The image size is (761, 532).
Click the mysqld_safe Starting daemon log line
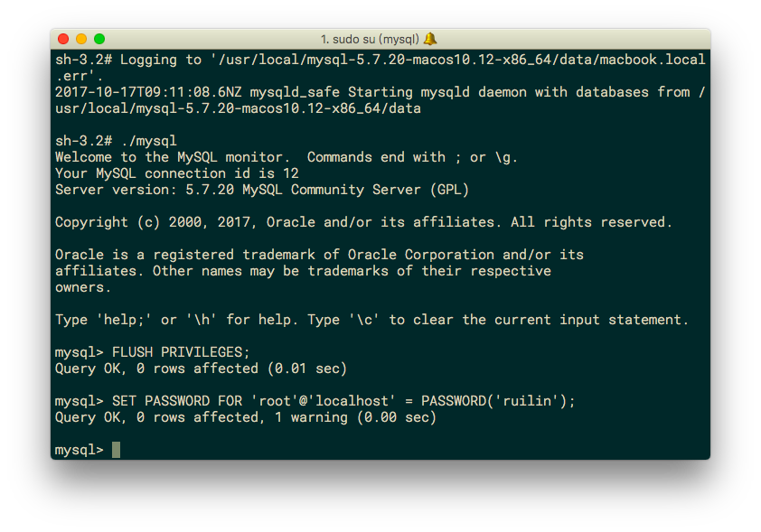pyautogui.click(x=380, y=100)
